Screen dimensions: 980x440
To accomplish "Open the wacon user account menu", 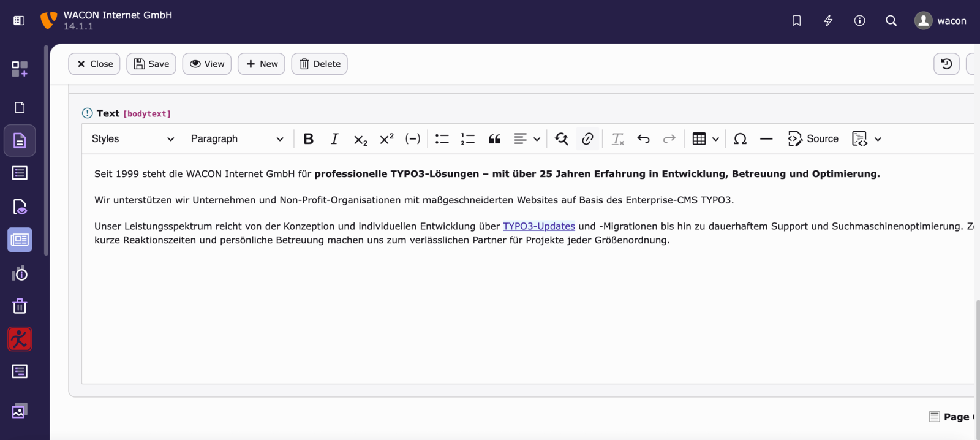I will coord(940,21).
